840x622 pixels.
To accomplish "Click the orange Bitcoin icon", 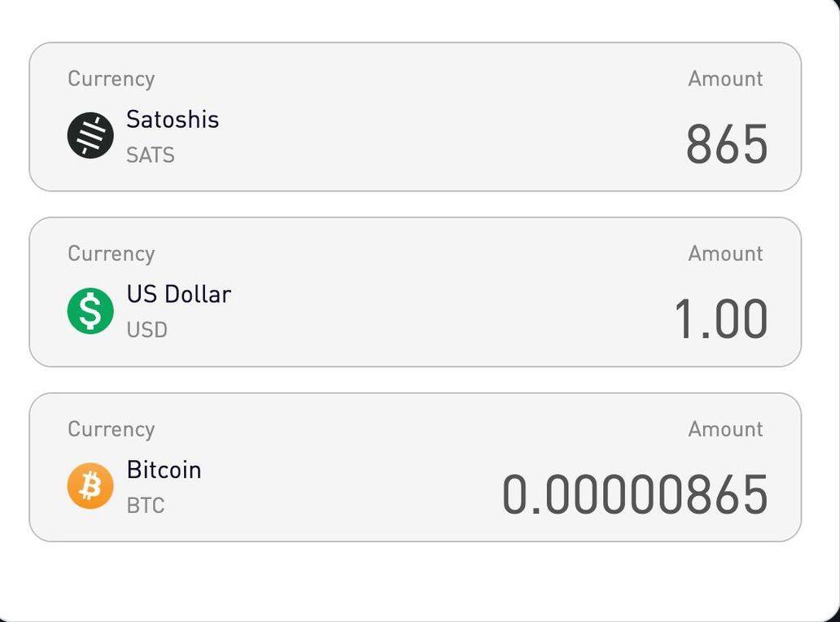I will (x=90, y=486).
